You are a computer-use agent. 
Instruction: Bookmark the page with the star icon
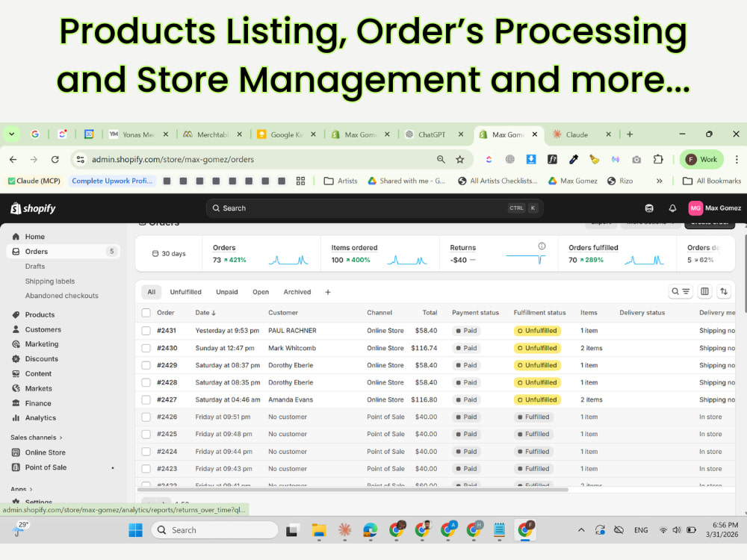pyautogui.click(x=459, y=160)
